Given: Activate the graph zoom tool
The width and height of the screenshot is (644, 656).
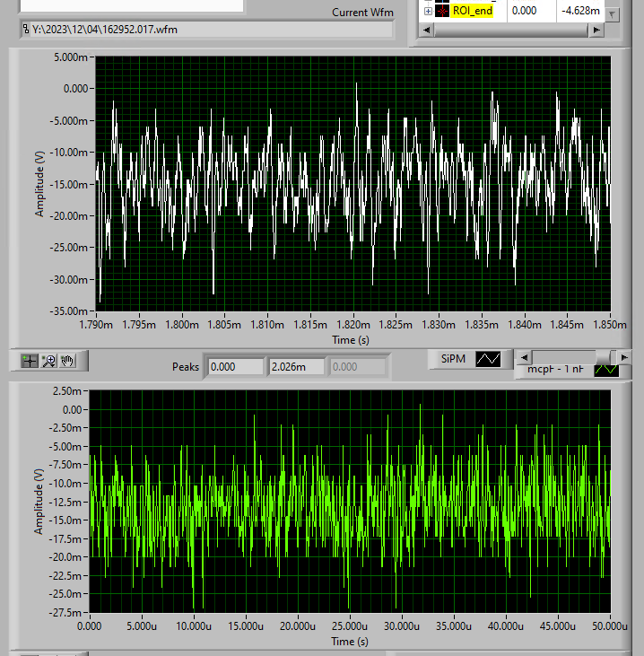Looking at the screenshot, I should [x=49, y=361].
